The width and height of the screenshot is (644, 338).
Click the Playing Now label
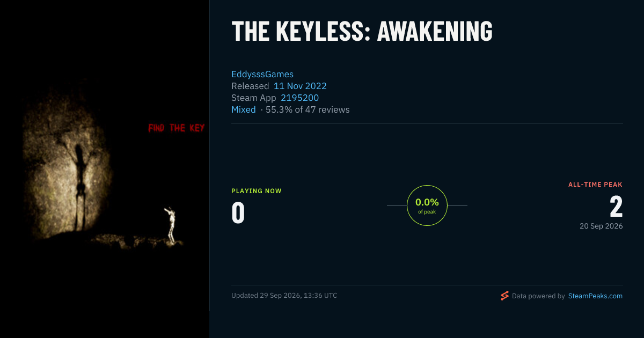[x=257, y=191]
